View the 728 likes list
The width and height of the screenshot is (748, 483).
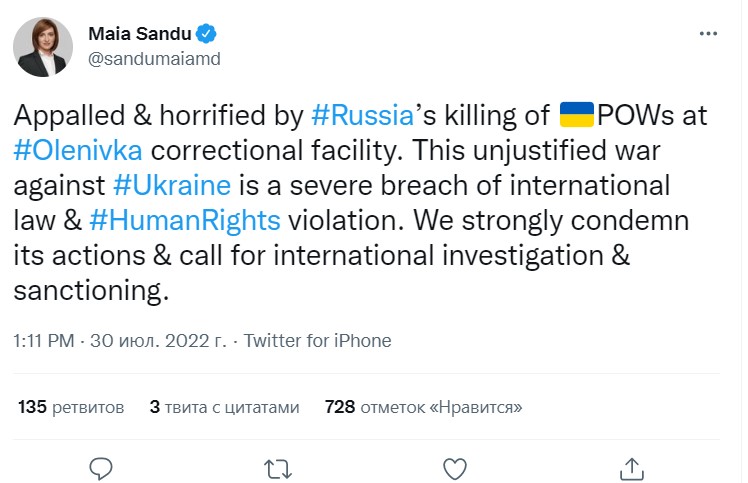point(423,407)
